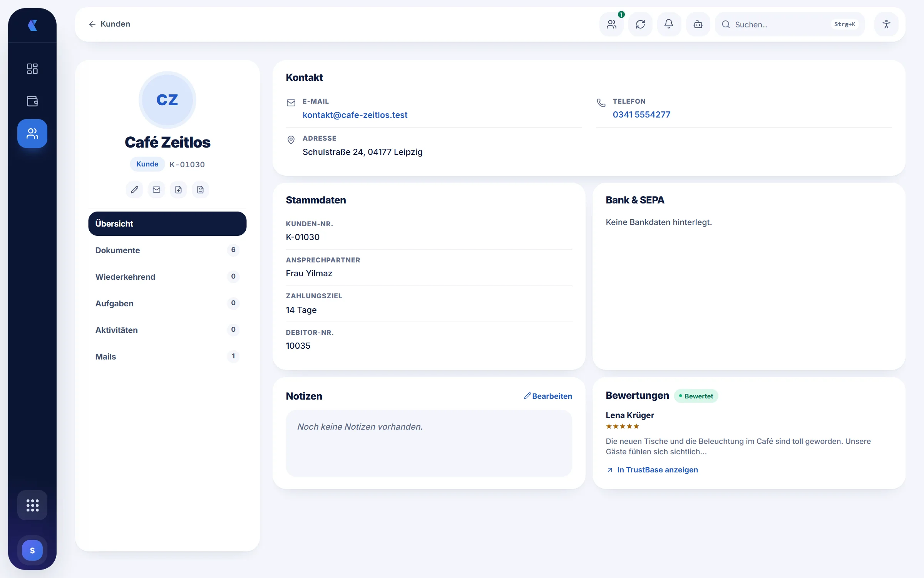The height and width of the screenshot is (578, 924).
Task: Click the document text icon under customer name
Action: pos(200,190)
